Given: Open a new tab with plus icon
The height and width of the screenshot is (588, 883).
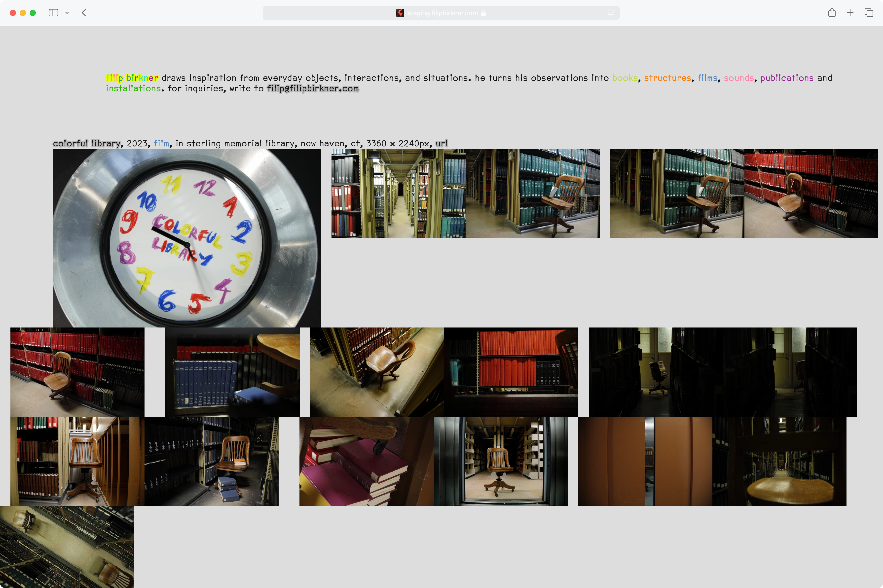Looking at the screenshot, I should point(850,13).
